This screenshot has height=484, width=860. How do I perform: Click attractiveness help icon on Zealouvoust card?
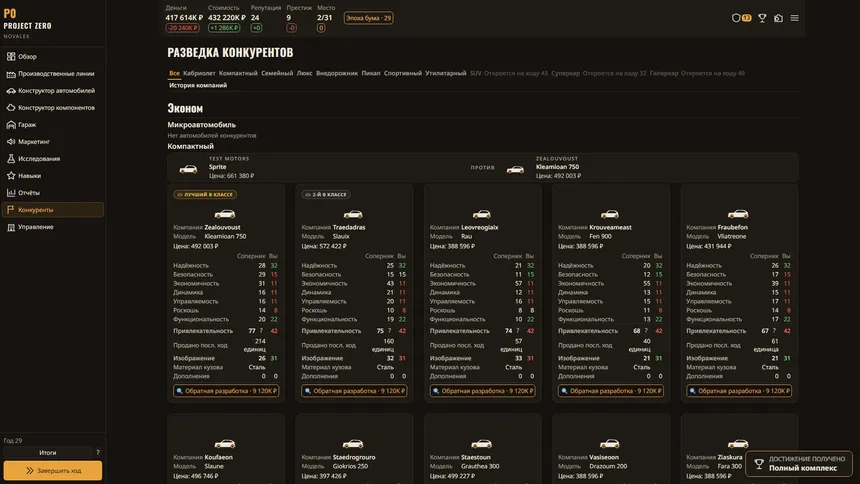[261, 331]
